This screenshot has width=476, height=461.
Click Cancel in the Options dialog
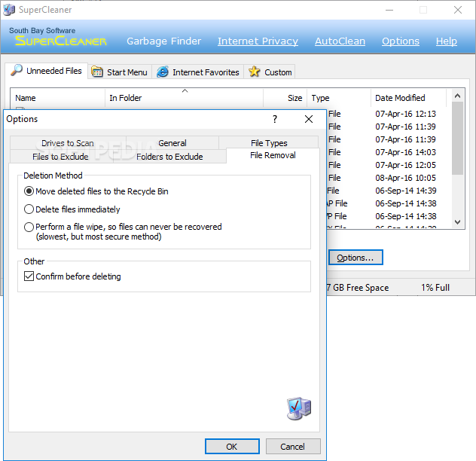293,447
